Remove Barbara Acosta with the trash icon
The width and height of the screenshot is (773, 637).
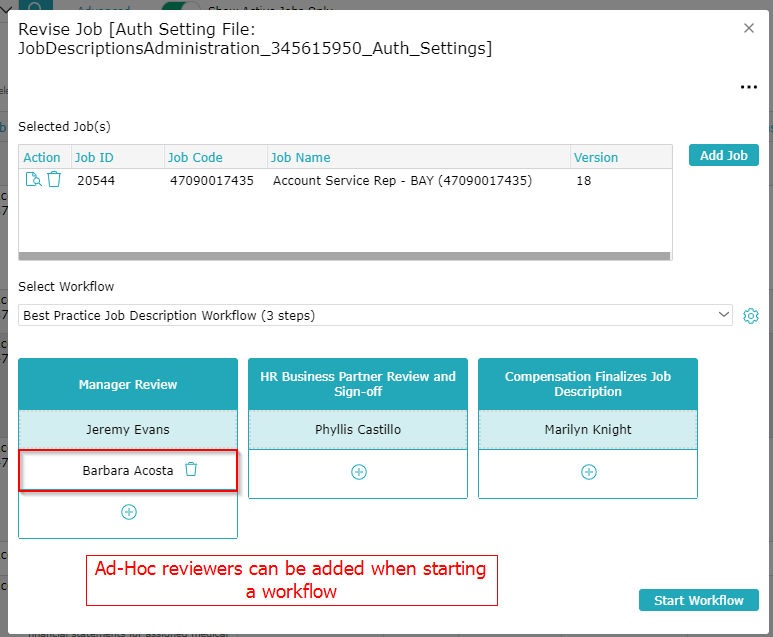pos(191,470)
